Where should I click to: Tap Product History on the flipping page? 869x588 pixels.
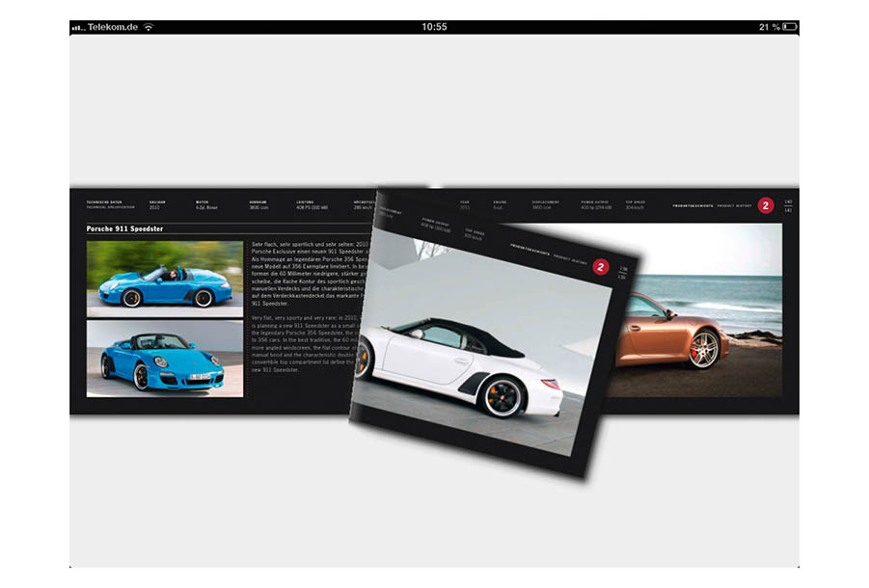tap(570, 259)
